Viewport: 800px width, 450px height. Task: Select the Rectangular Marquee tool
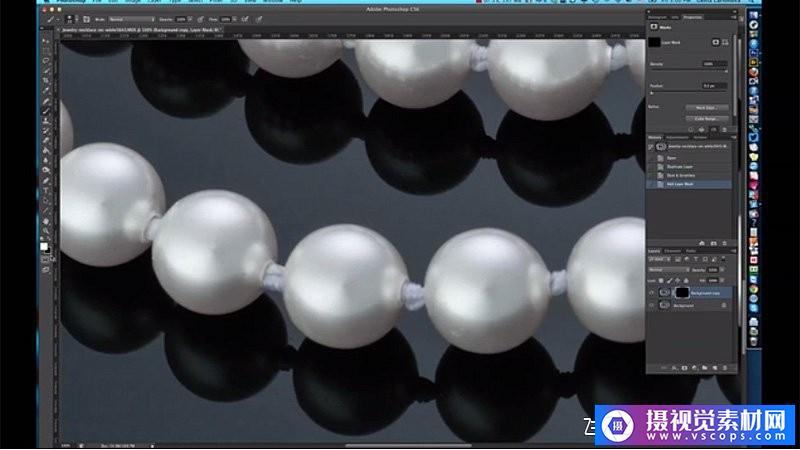coord(46,51)
